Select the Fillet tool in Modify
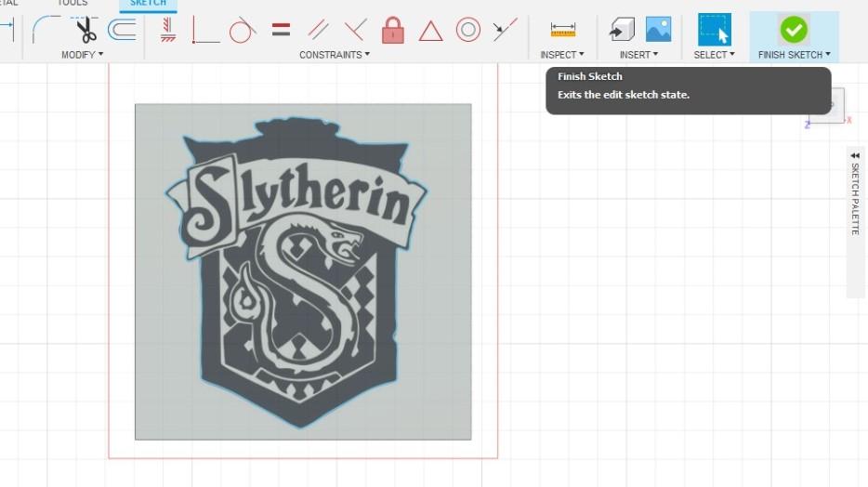 click(x=46, y=29)
